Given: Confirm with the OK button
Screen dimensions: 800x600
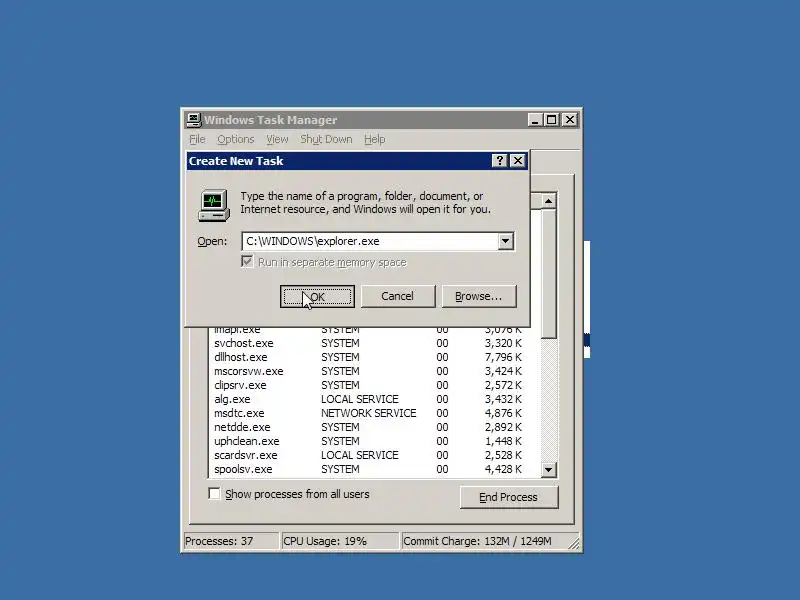Looking at the screenshot, I should click(317, 296).
